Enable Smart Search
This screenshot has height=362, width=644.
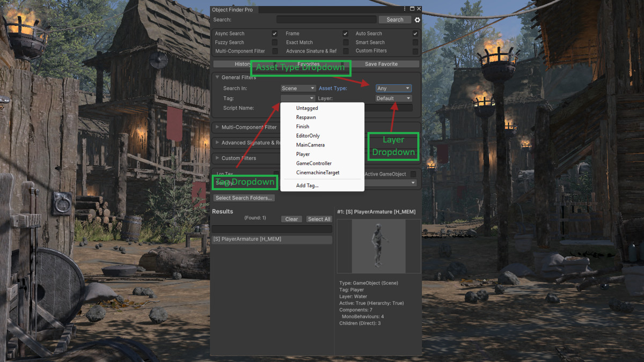pyautogui.click(x=414, y=42)
